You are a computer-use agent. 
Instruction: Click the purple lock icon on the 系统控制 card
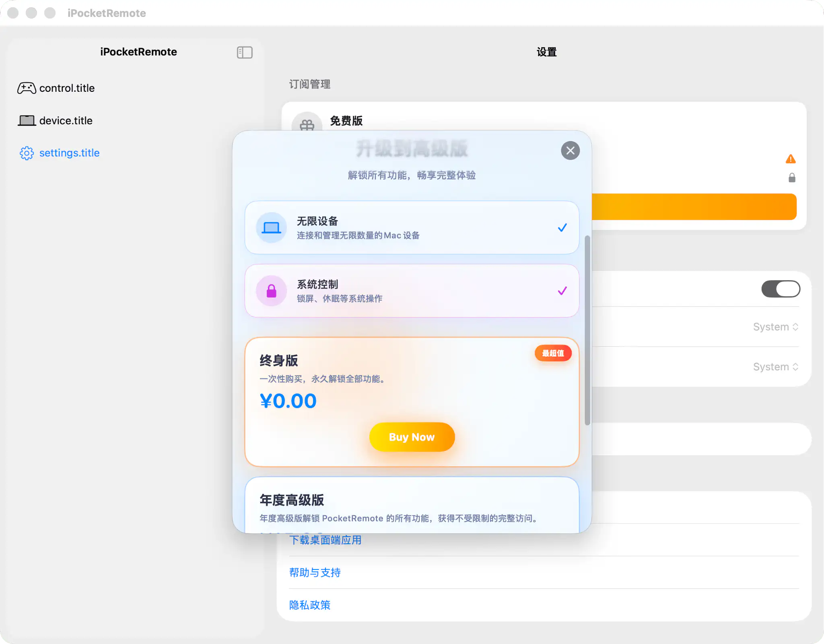(271, 291)
